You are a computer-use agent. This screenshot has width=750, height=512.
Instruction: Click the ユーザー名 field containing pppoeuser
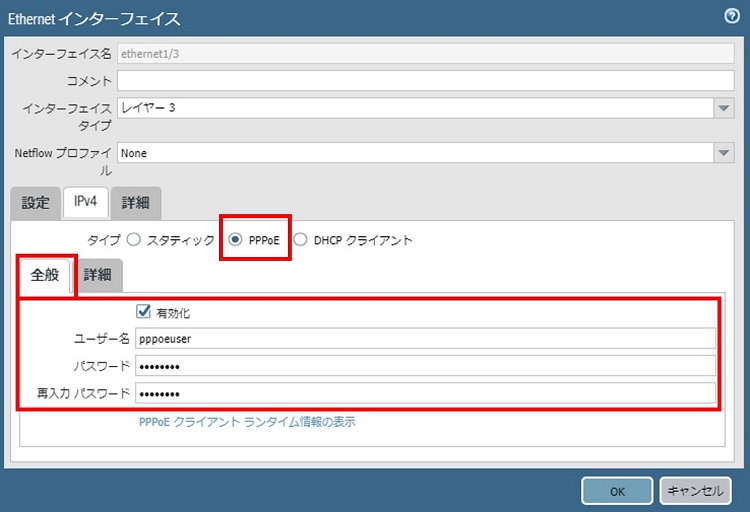tap(425, 339)
